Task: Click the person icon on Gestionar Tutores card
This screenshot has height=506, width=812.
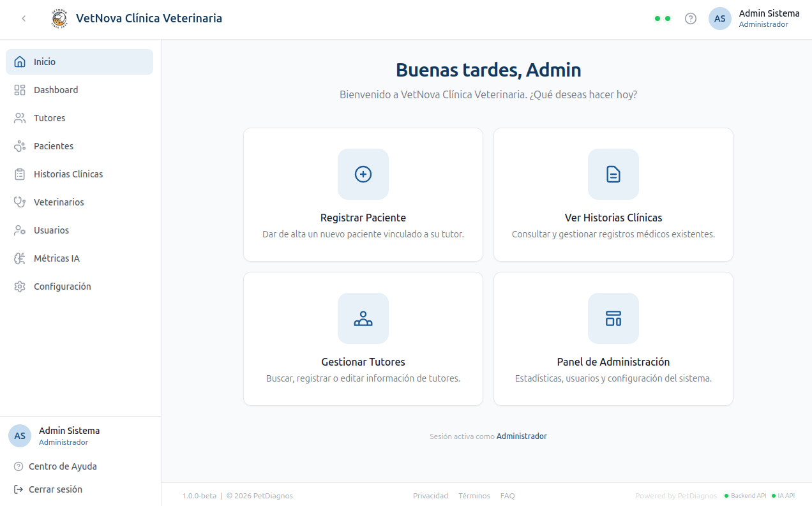Action: 363,318
